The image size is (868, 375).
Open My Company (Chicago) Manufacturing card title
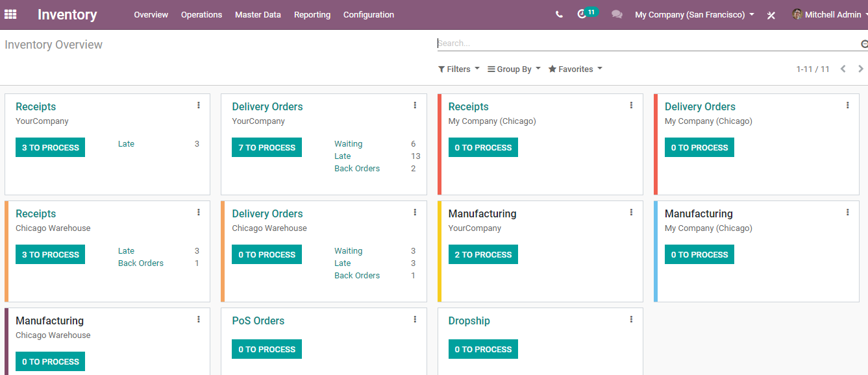[x=699, y=213]
